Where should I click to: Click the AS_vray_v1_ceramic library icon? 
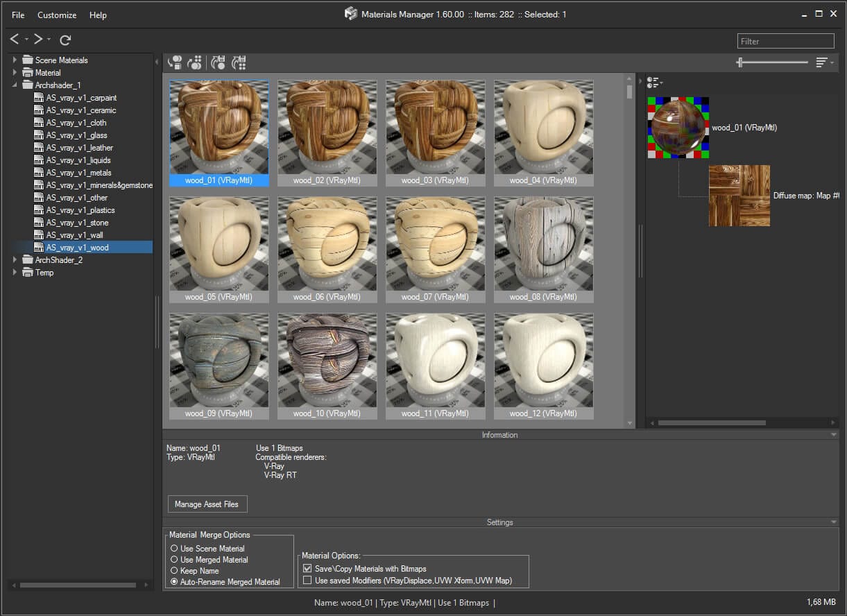coord(39,110)
